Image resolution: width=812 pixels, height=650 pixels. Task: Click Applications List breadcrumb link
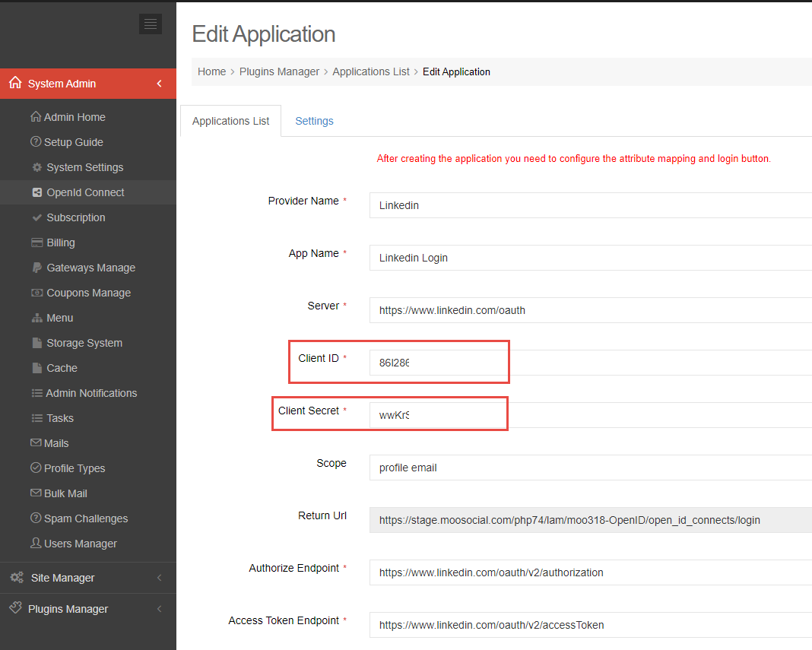371,71
